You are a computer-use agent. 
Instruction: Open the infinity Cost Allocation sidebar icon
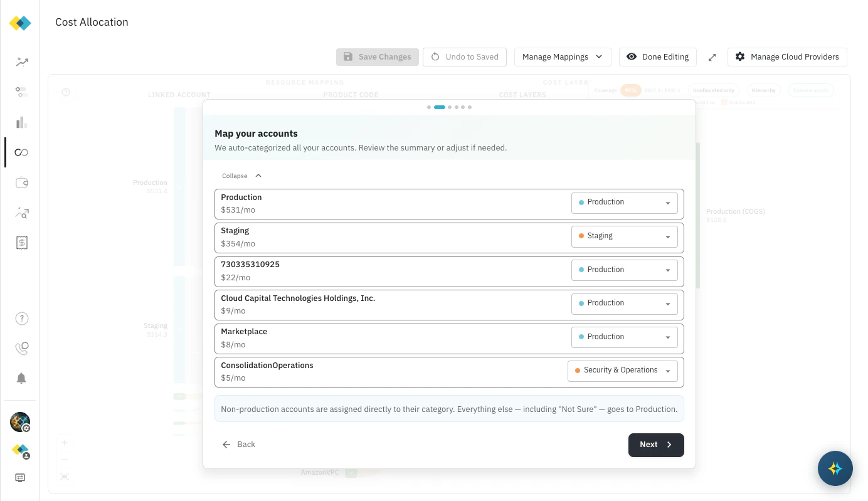(x=22, y=152)
